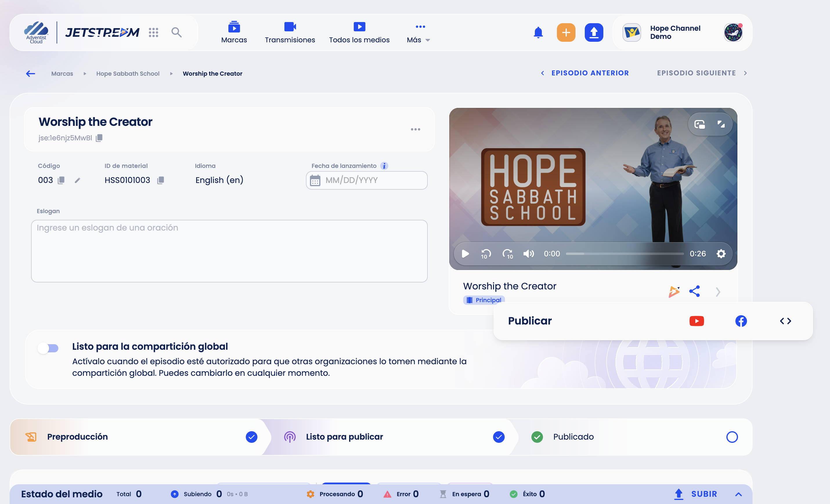Screen dimensions: 830x504
Task: Open the share icon under the video
Action: click(694, 291)
